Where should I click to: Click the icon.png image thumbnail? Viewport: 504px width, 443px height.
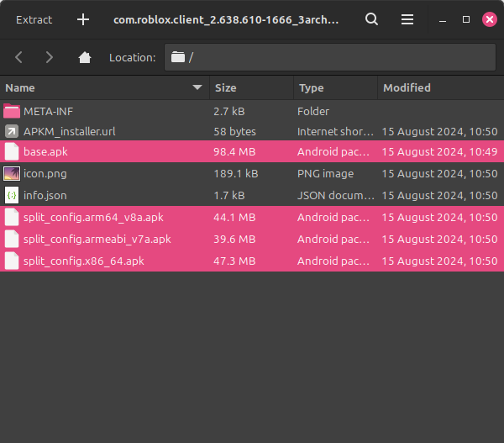12,174
